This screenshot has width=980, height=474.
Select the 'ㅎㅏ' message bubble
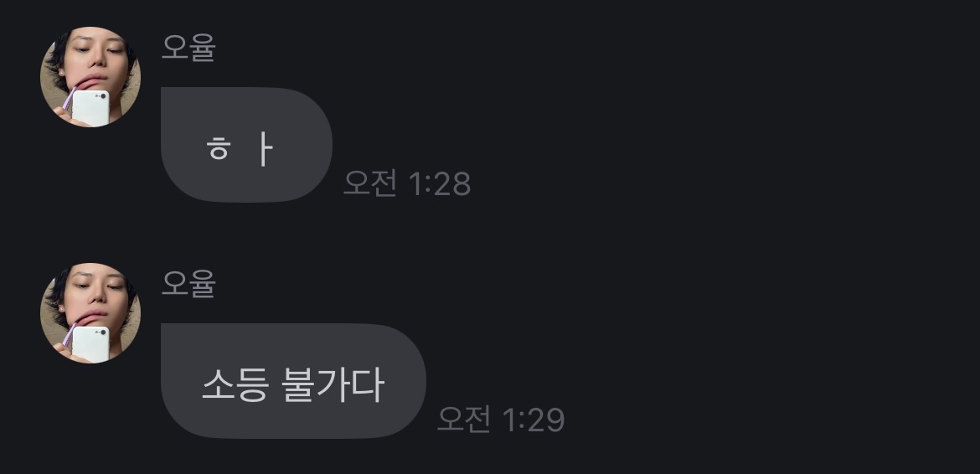(246, 145)
